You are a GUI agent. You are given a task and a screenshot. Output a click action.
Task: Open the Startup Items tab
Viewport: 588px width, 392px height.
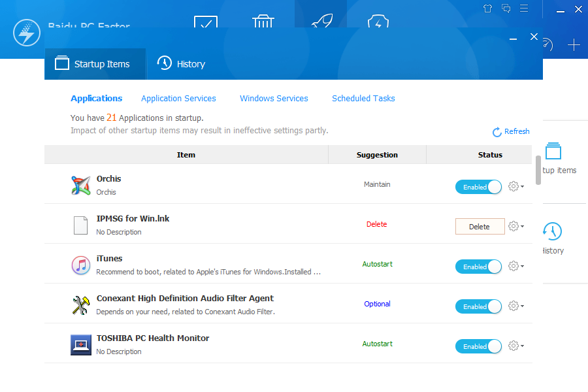(95, 64)
